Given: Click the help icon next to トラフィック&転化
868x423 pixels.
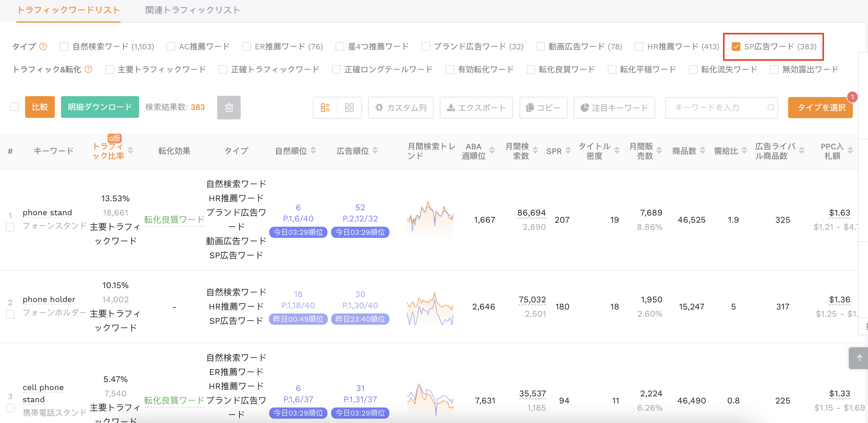Looking at the screenshot, I should pos(89,69).
